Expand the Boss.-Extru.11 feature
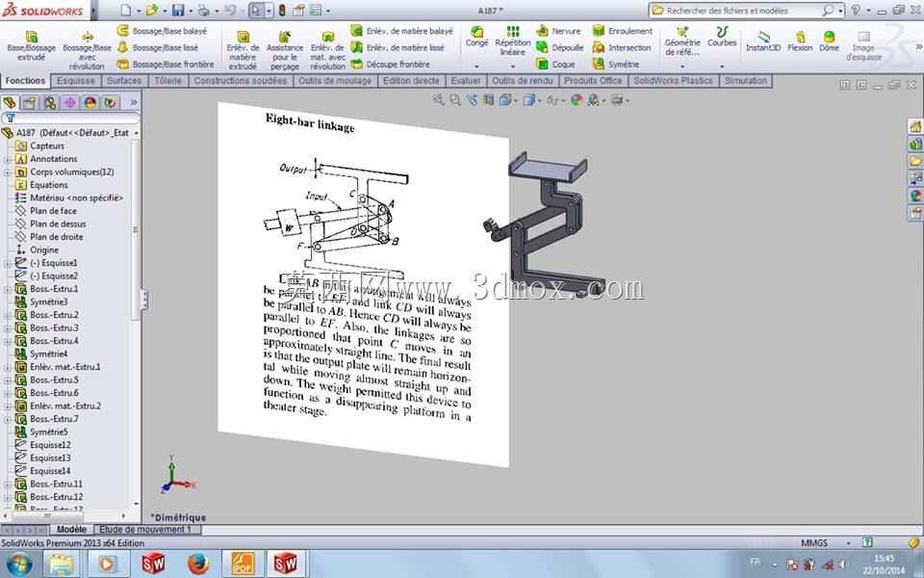 pyautogui.click(x=8, y=485)
